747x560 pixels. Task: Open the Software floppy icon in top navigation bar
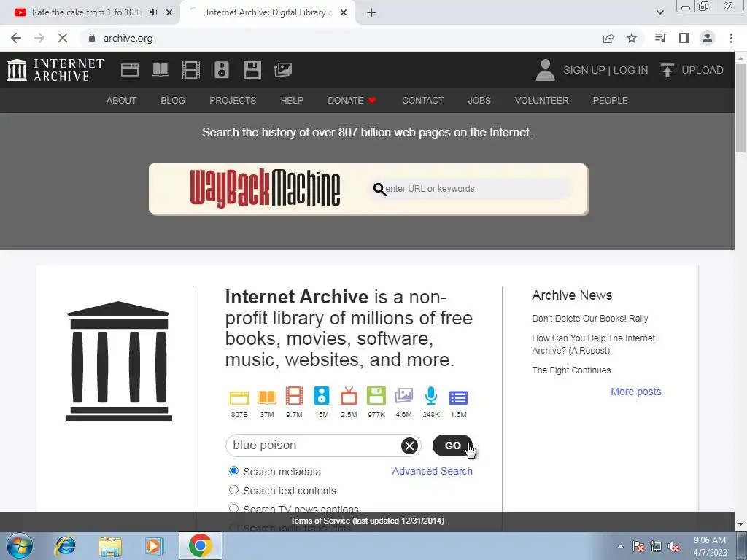[x=252, y=70]
